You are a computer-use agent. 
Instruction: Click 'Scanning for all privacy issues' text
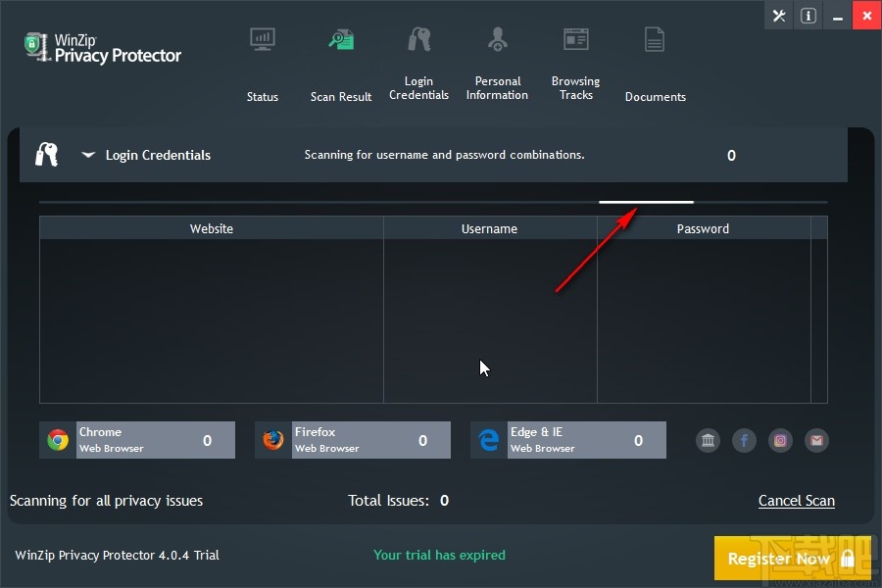(106, 501)
